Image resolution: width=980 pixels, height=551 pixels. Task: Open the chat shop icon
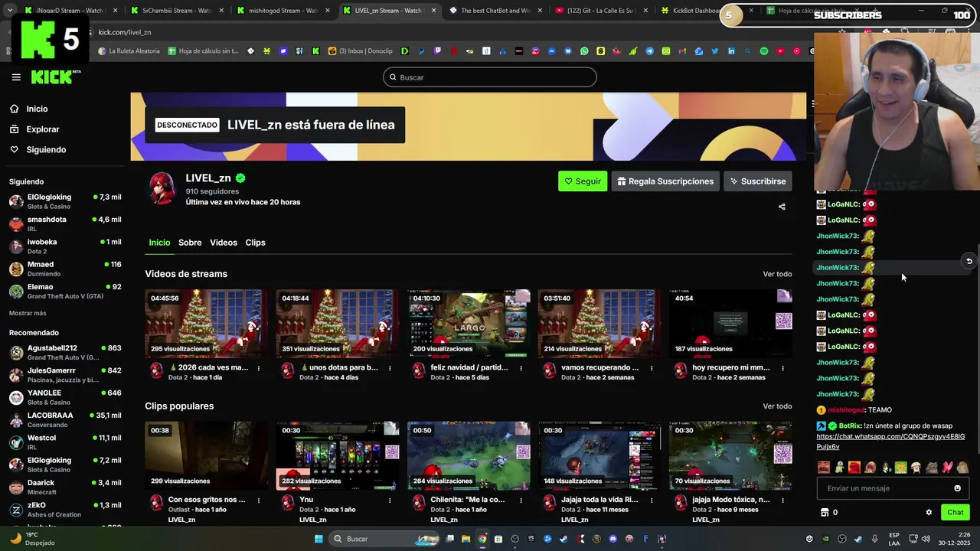[x=825, y=513]
